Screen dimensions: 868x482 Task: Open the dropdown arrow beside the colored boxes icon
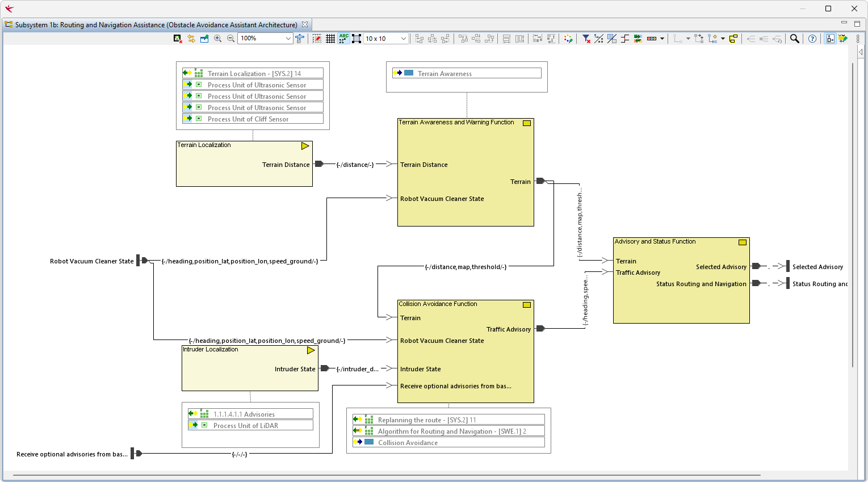(662, 39)
